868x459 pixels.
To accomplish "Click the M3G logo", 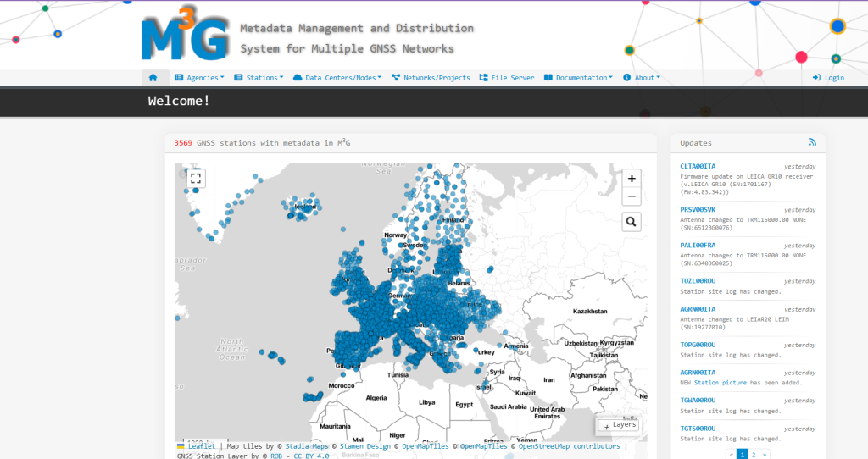I will 185,36.
